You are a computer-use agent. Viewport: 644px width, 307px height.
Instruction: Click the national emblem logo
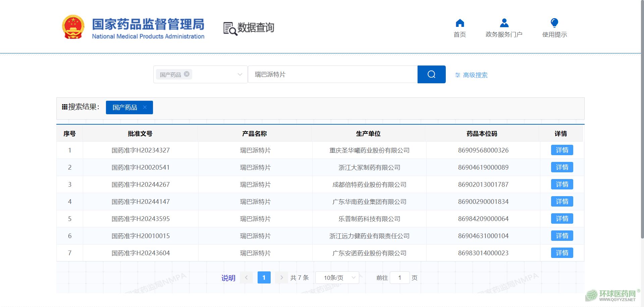(73, 27)
